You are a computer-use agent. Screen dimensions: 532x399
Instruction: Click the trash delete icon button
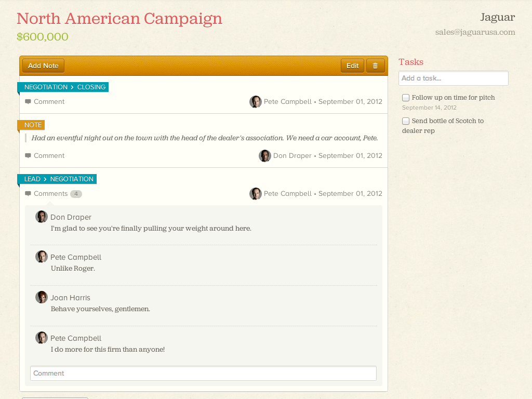375,66
